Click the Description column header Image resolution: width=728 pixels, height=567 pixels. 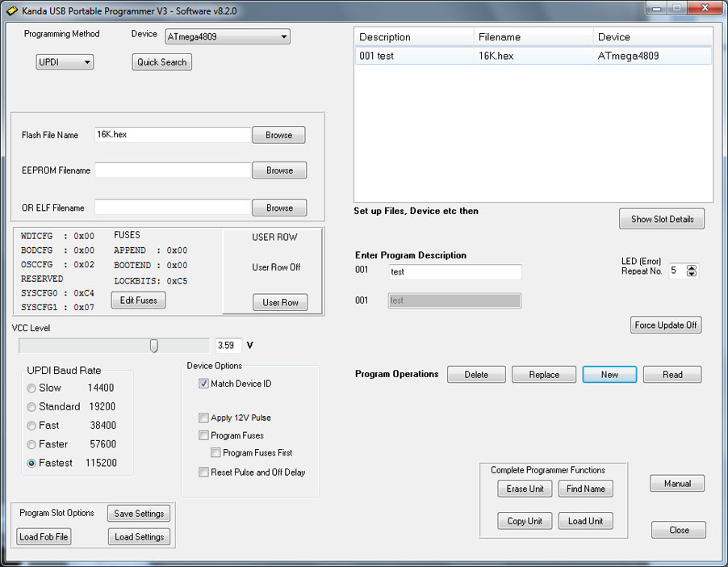point(415,37)
